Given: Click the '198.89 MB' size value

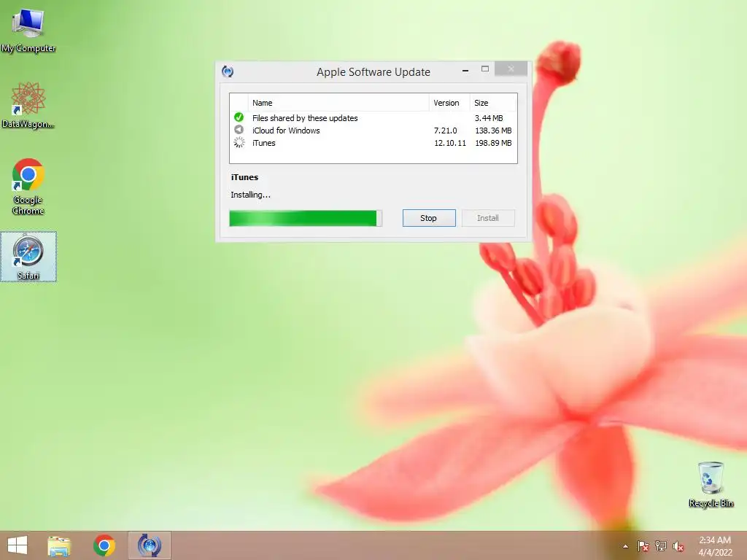Looking at the screenshot, I should (493, 143).
